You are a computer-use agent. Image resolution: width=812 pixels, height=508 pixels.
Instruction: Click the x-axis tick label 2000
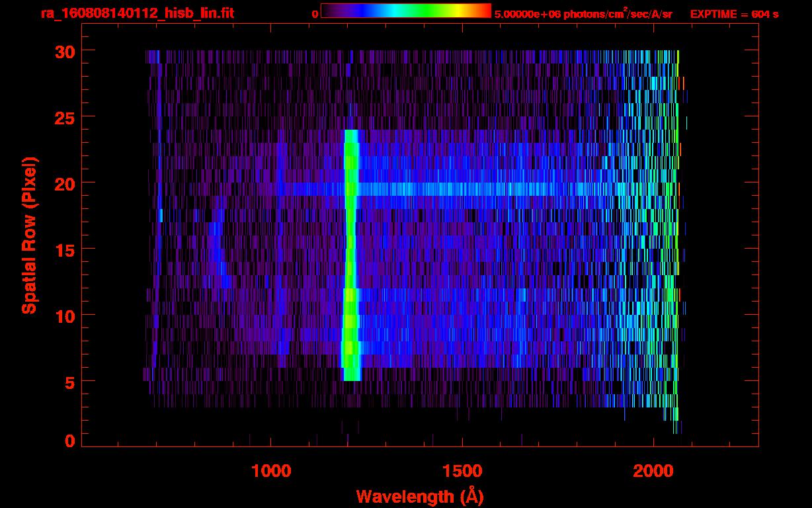click(653, 471)
